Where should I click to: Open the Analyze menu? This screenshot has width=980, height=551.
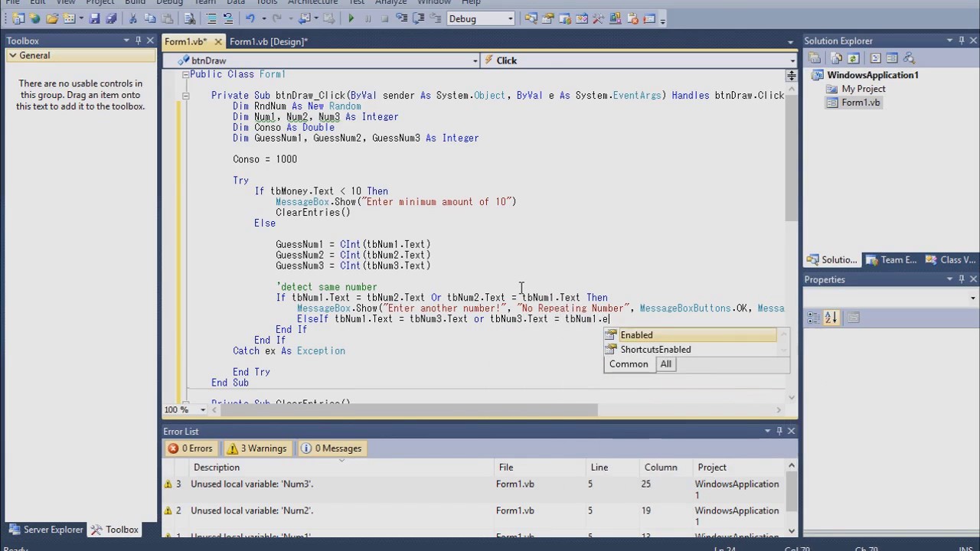390,2
